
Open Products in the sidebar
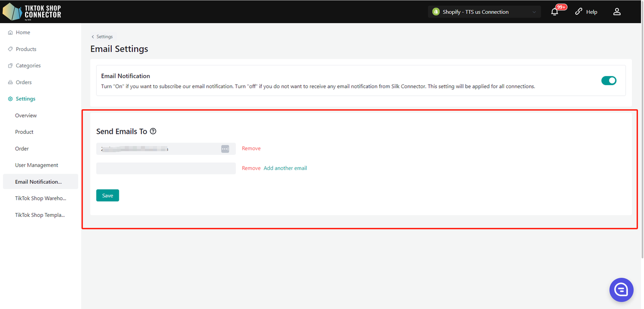[x=26, y=49]
